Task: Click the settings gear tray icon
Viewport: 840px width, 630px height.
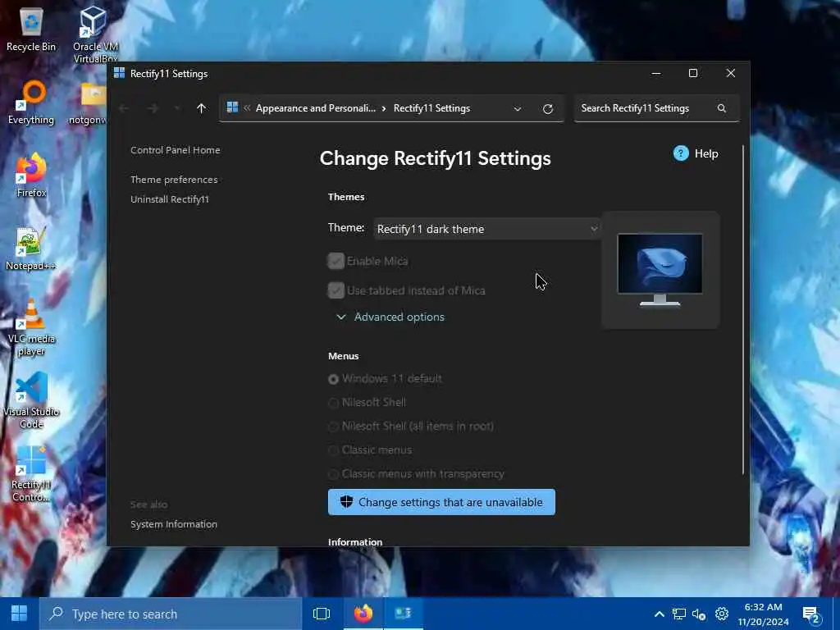Action: click(x=722, y=614)
